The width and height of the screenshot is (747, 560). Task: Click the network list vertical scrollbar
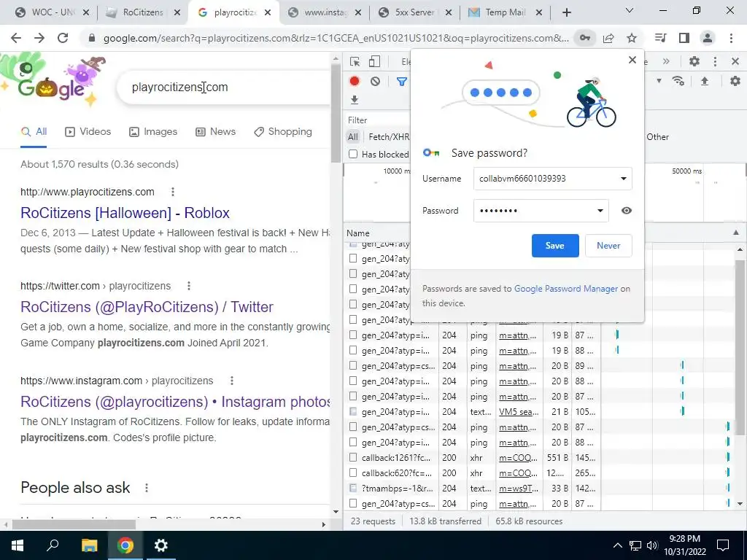click(740, 348)
